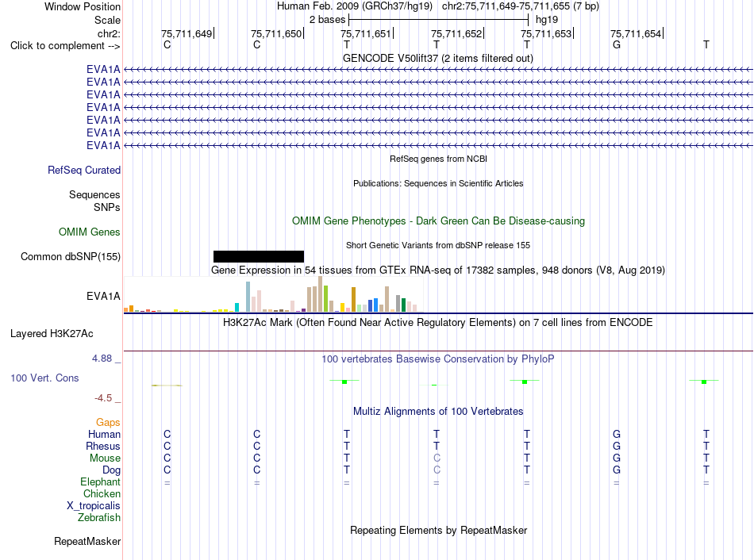Click 'Multiz Alignments of 100 Vertebrates' title
This screenshot has height=560, width=754.
(438, 412)
